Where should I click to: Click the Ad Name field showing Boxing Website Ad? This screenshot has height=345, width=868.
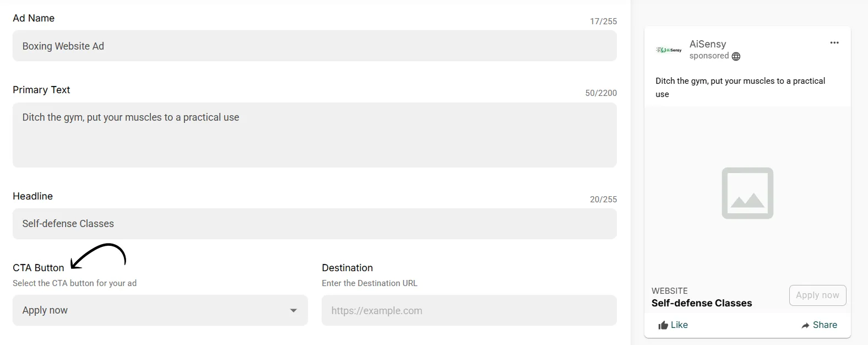pyautogui.click(x=314, y=46)
